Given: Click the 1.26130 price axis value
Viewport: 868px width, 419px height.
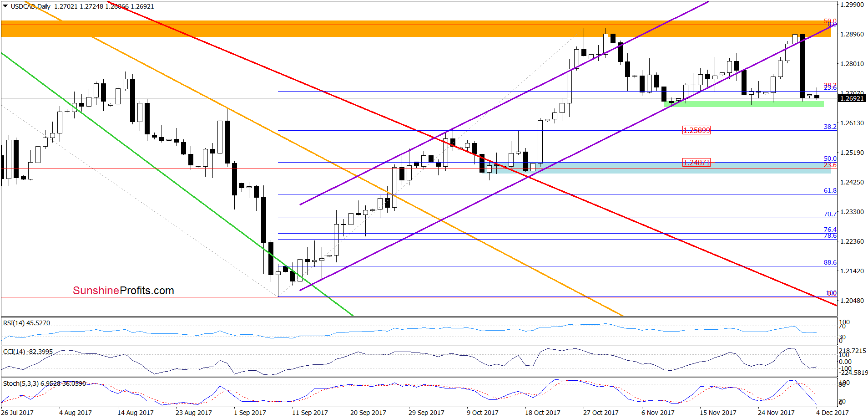Looking at the screenshot, I should click(852, 123).
